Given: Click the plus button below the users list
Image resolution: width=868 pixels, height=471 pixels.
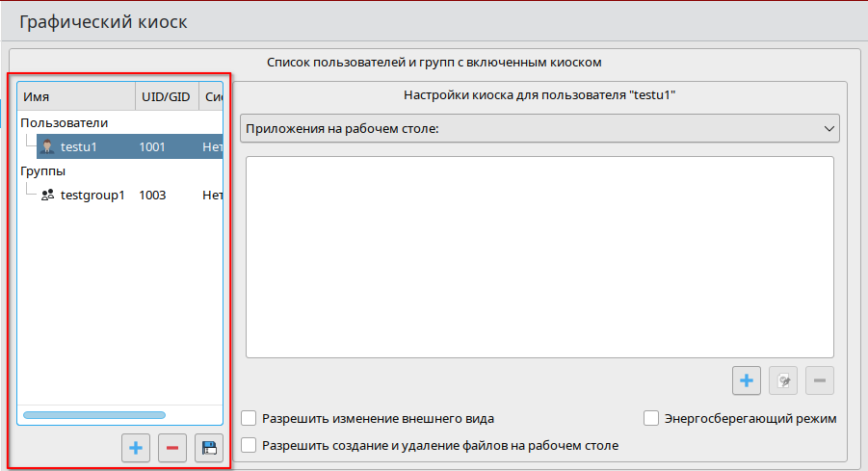Looking at the screenshot, I should tap(136, 448).
